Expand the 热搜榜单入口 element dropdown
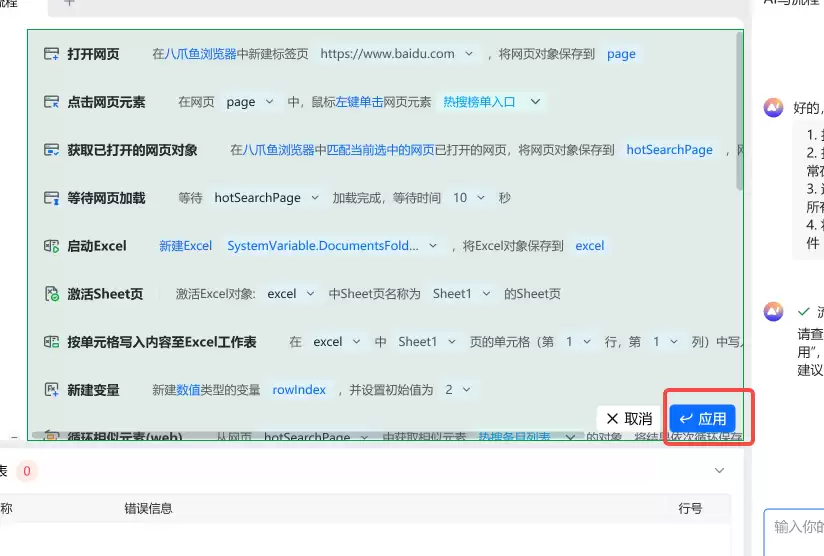 pyautogui.click(x=535, y=102)
